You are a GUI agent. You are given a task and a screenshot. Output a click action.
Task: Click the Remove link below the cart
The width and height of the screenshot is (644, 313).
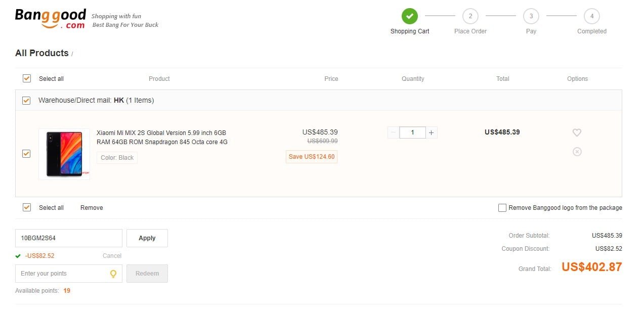pos(92,208)
